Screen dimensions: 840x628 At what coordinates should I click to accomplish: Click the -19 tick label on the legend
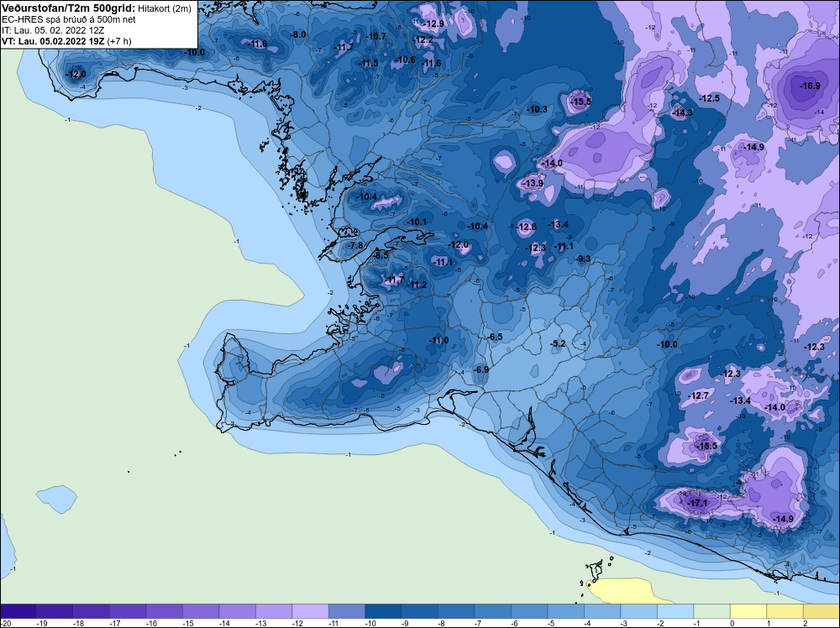(41, 623)
